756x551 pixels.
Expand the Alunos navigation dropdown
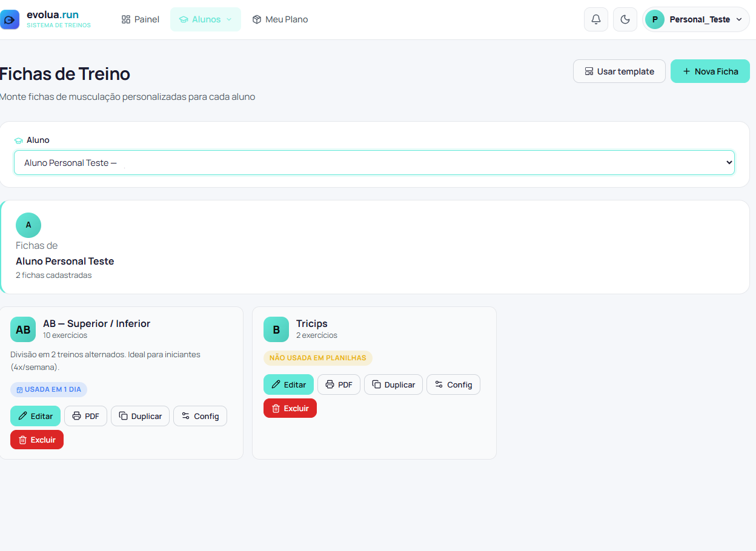[206, 19]
